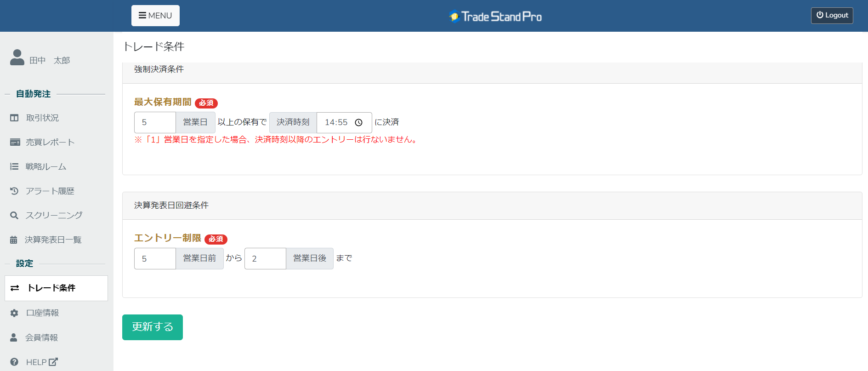Click the 強制決済条件 section header
This screenshot has width=868, height=371.
(159, 69)
